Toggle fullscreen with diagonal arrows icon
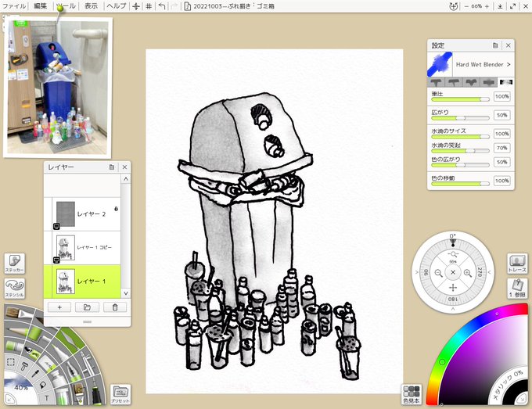 [512, 6]
